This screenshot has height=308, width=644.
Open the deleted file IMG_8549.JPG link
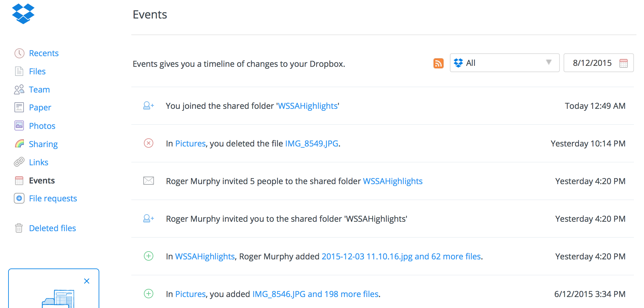(x=311, y=144)
